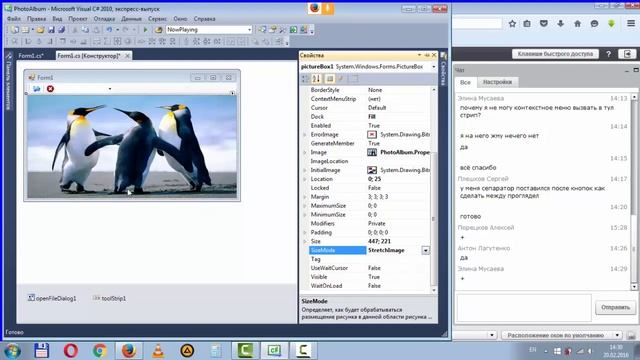The height and width of the screenshot is (360, 640).
Task: Expand the Location property
Action: [305, 179]
